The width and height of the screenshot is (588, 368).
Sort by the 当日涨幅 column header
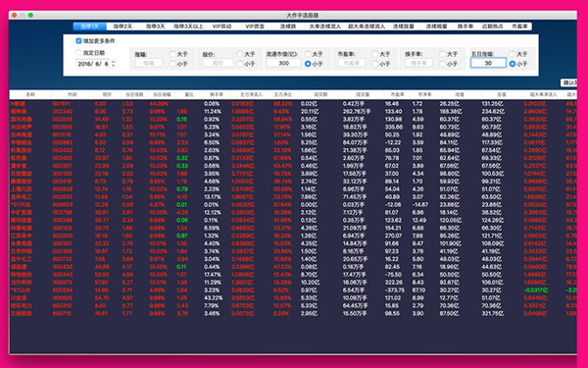click(162, 94)
